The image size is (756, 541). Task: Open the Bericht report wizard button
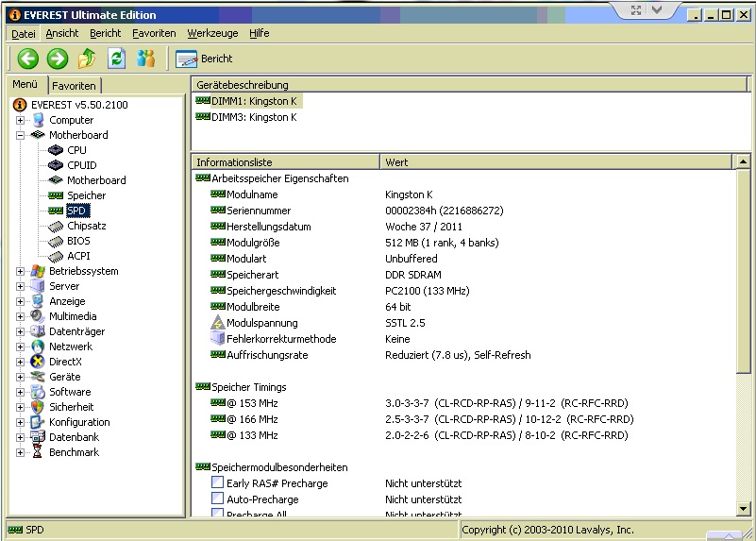tap(204, 59)
